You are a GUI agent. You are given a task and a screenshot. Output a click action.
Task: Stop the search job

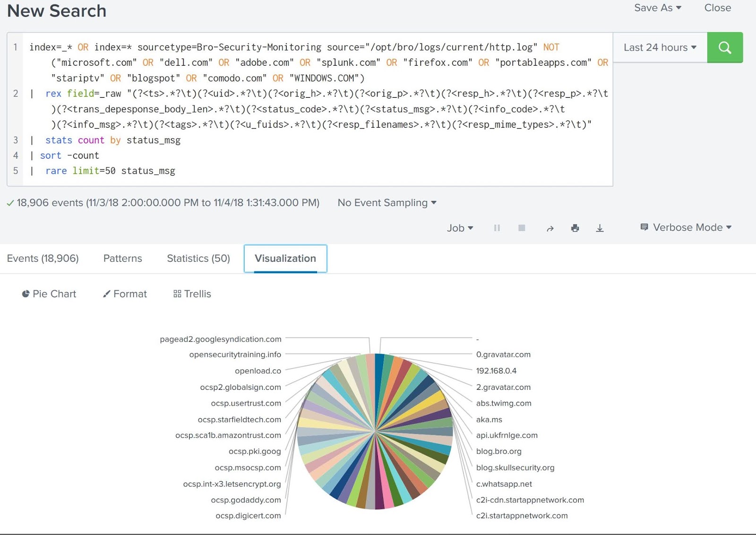click(x=522, y=228)
